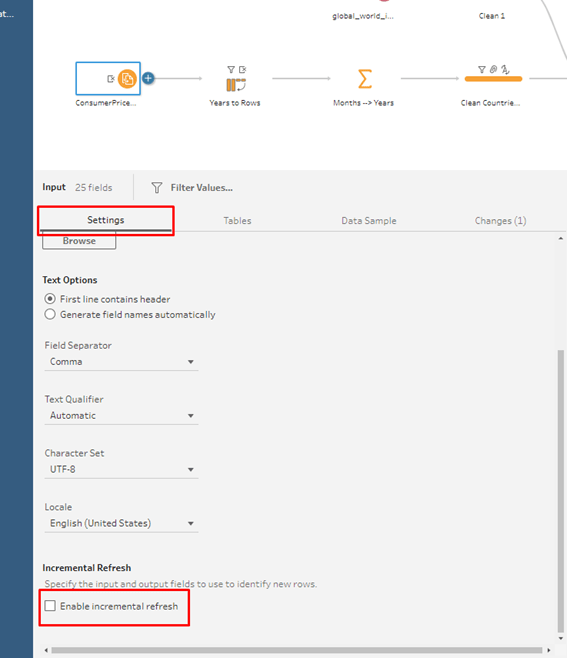This screenshot has height=658, width=567.
Task: Click the orange ConsumerPrice input step icon
Action: click(x=127, y=79)
